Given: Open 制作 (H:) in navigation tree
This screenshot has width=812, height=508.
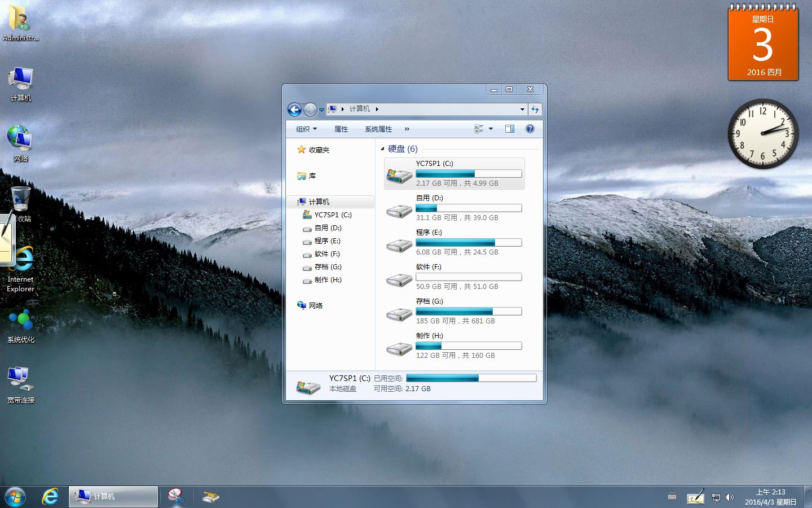Looking at the screenshot, I should point(322,280).
